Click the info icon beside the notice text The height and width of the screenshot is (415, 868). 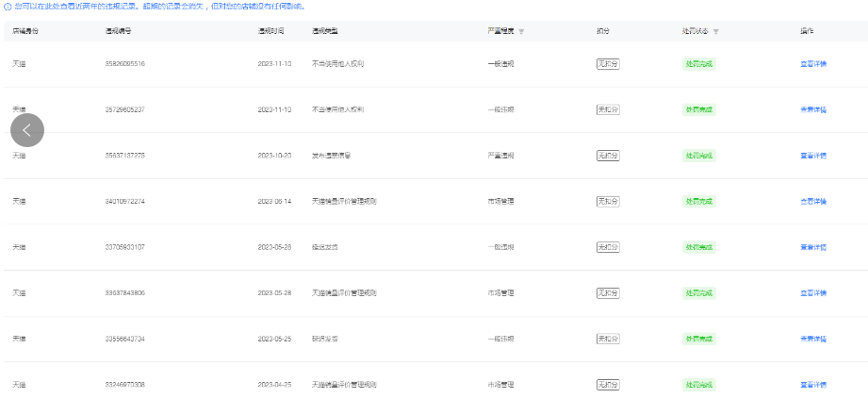(x=8, y=7)
